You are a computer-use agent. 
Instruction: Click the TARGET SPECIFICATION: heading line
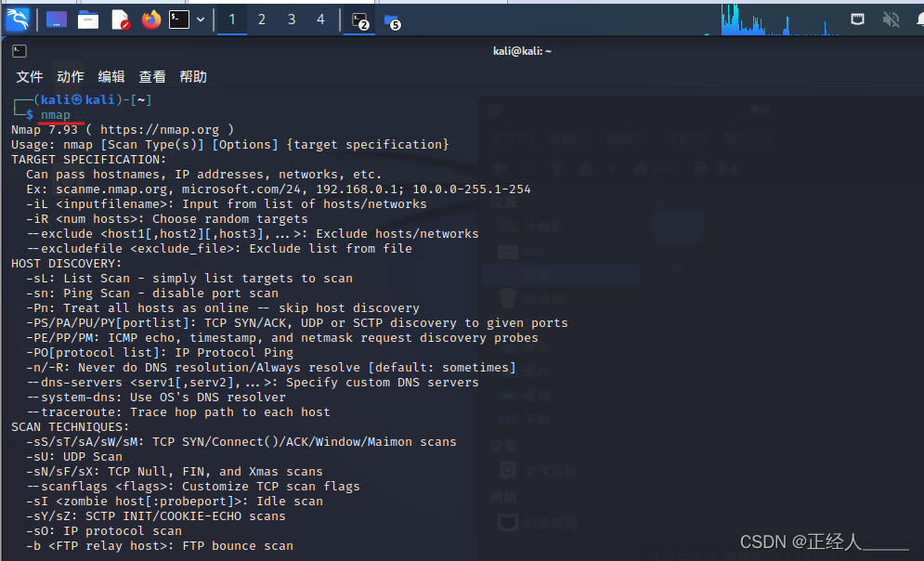tap(89, 159)
